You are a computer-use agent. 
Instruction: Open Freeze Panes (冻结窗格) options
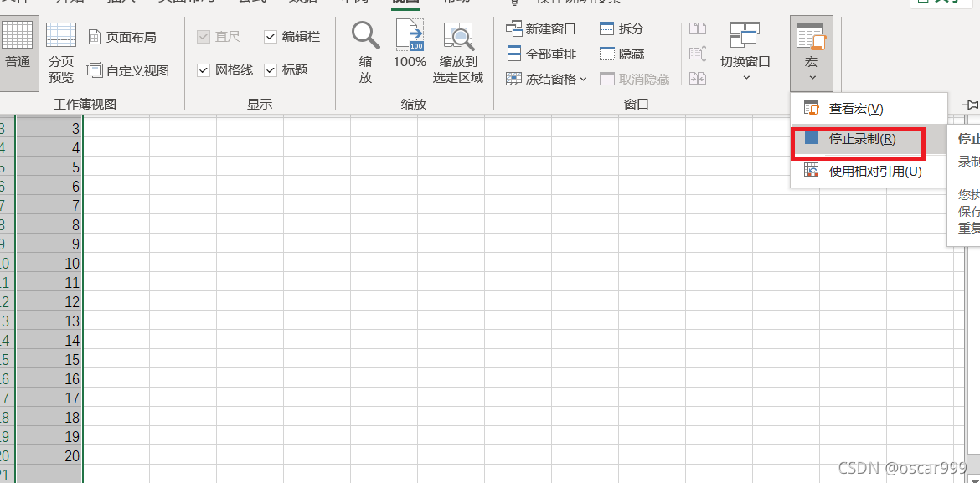547,79
